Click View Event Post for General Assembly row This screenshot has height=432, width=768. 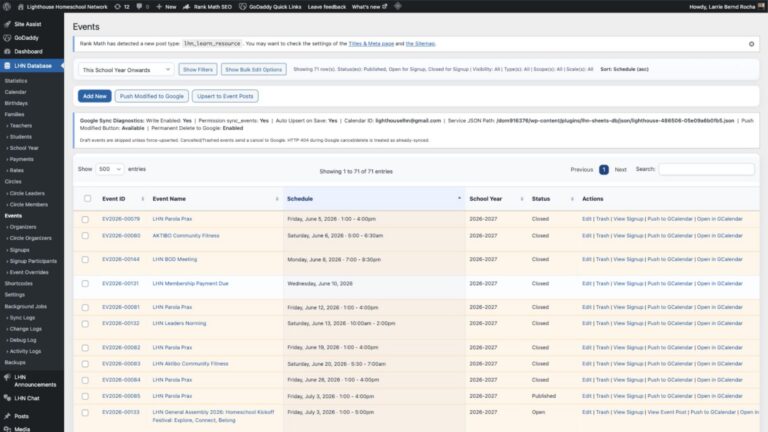[667, 412]
